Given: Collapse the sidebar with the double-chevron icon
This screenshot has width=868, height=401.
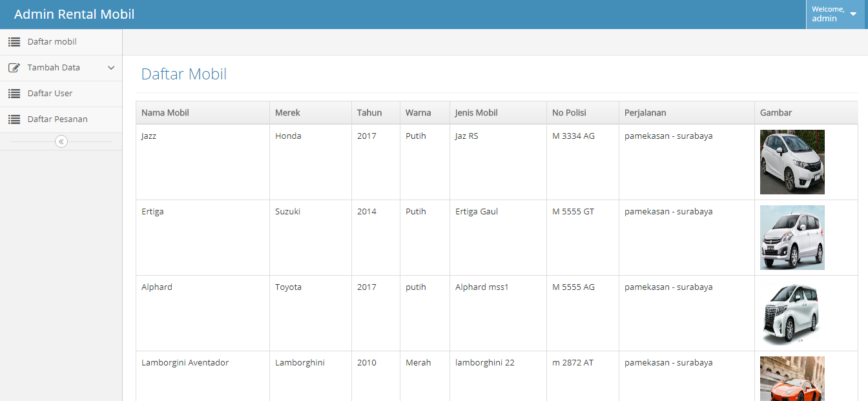Looking at the screenshot, I should tap(61, 141).
